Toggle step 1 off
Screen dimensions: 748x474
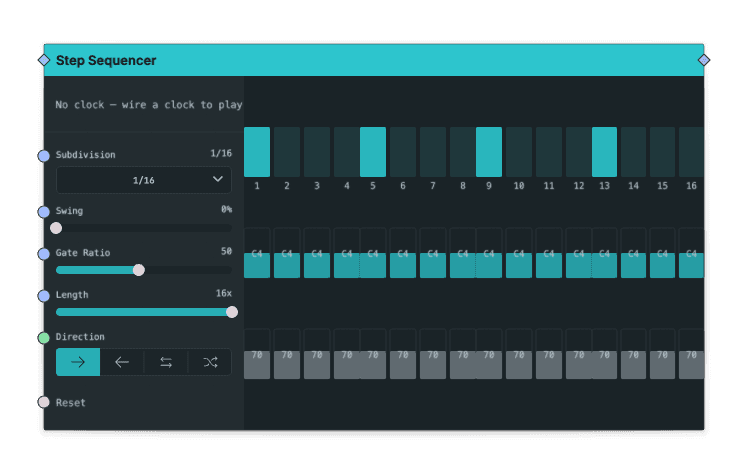coord(257,152)
